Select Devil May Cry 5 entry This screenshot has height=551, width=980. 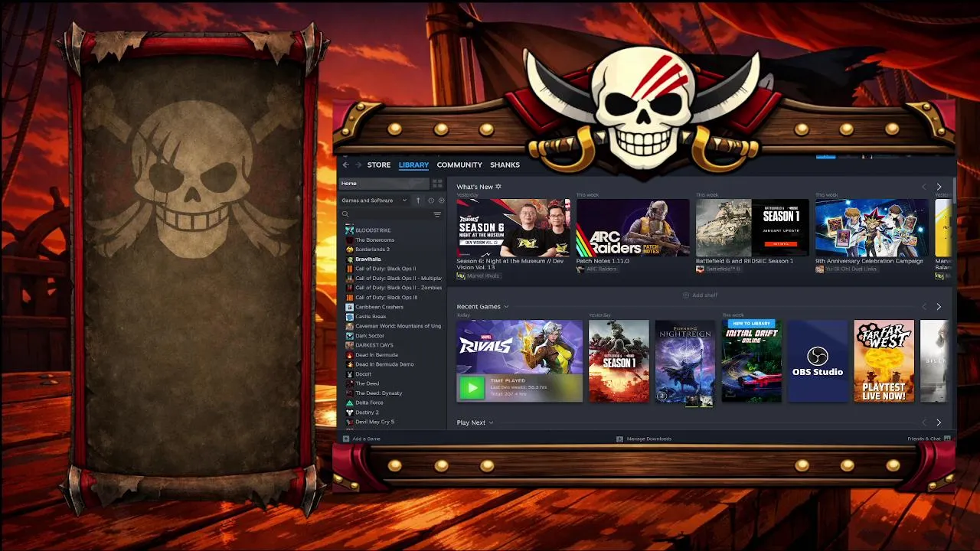(x=375, y=422)
